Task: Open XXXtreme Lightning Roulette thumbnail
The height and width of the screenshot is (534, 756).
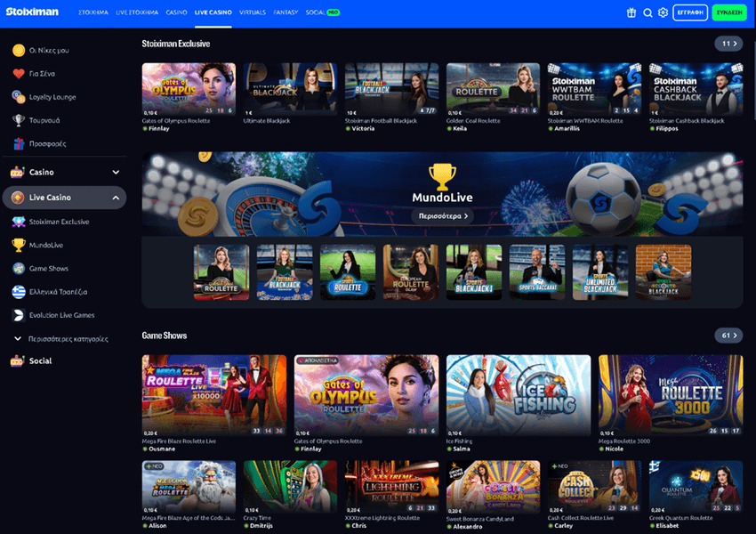Action: coord(392,486)
